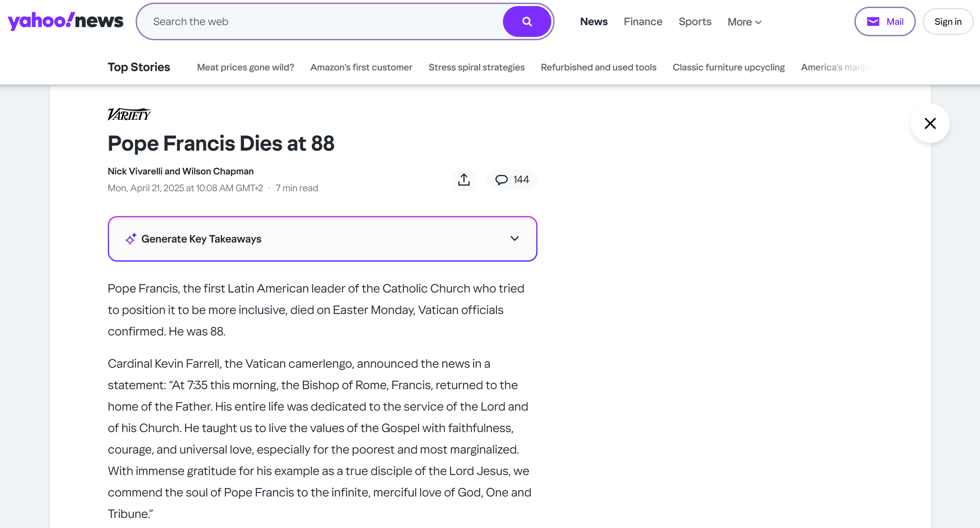The image size is (980, 528).
Task: Open 'Refurbished and used tools' link
Action: [598, 67]
